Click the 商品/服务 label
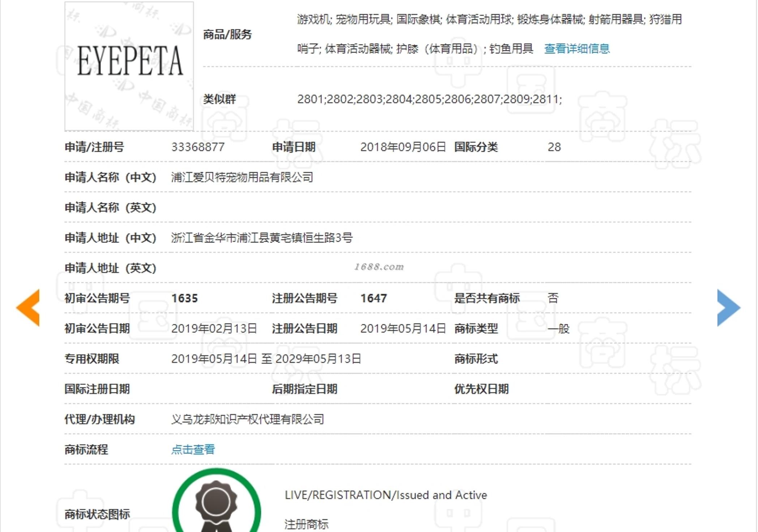This screenshot has width=758, height=532. (227, 35)
